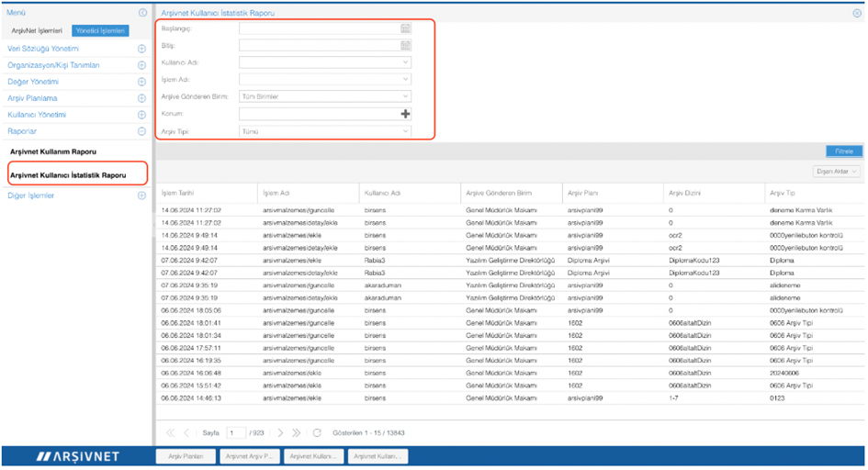
Task: Collapse the Raporlar section
Action: pos(141,131)
